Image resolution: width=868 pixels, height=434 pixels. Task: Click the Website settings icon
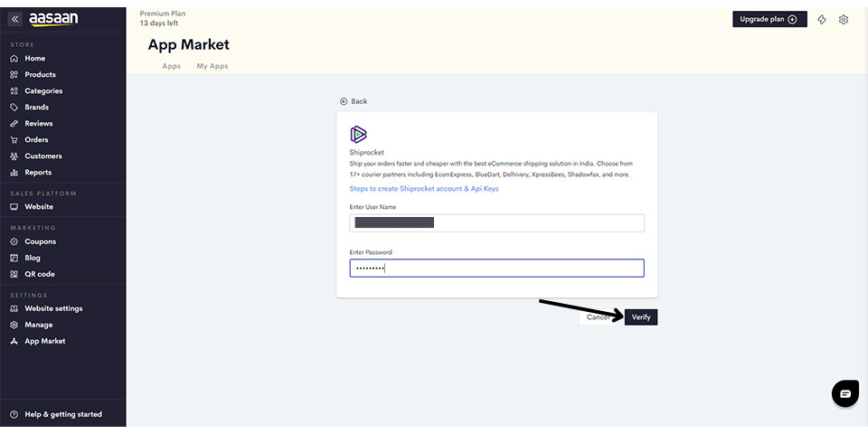14,309
